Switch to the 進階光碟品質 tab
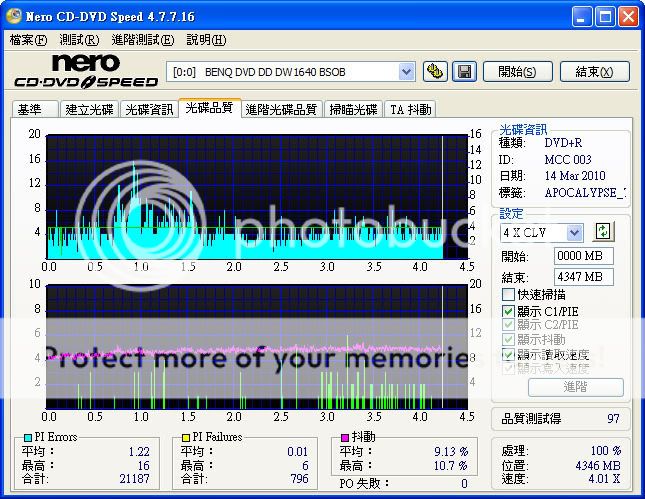 click(281, 109)
